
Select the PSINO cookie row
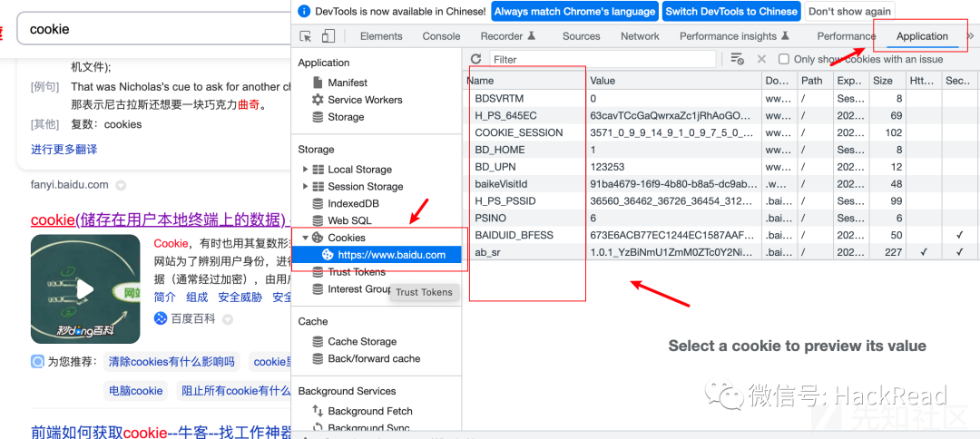721,218
